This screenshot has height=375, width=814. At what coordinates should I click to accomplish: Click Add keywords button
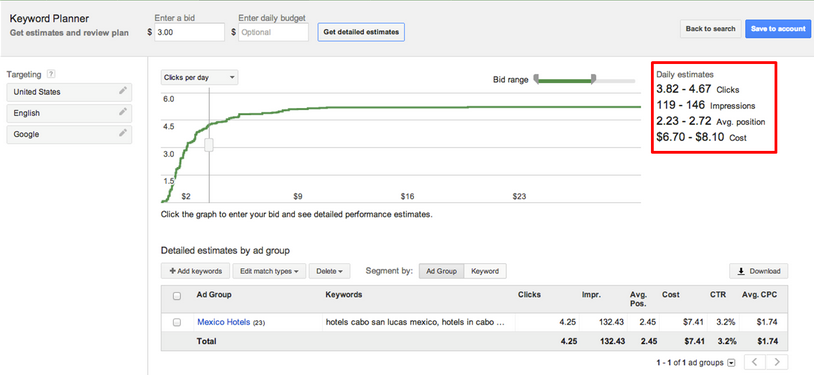coord(195,271)
